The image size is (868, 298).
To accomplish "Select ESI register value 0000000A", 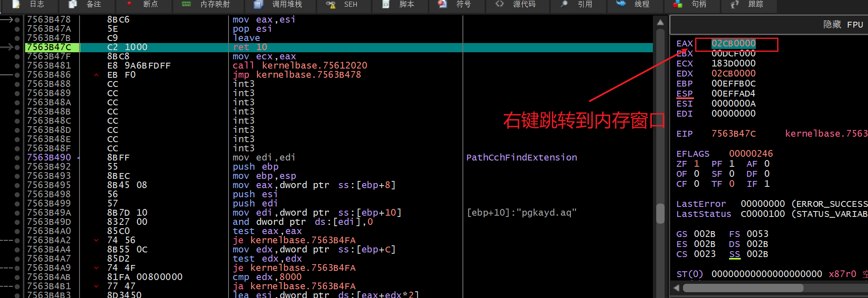I will tap(734, 104).
